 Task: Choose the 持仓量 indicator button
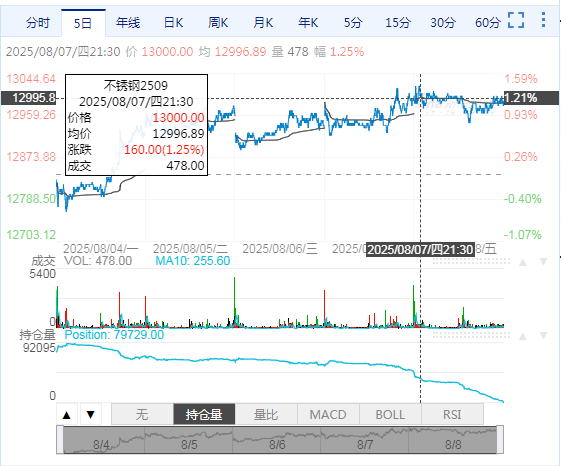(204, 414)
